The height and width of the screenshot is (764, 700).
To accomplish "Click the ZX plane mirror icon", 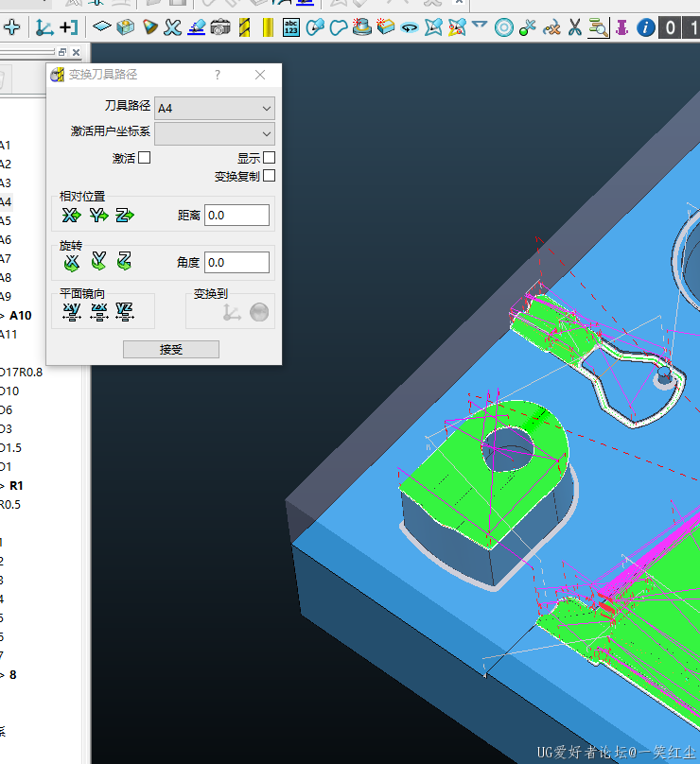I will pos(99,312).
